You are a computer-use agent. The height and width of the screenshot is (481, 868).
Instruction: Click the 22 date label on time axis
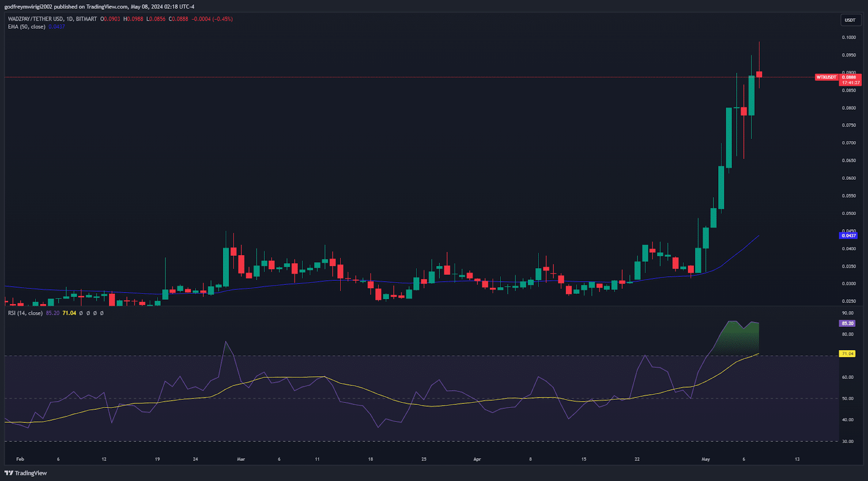click(x=637, y=459)
